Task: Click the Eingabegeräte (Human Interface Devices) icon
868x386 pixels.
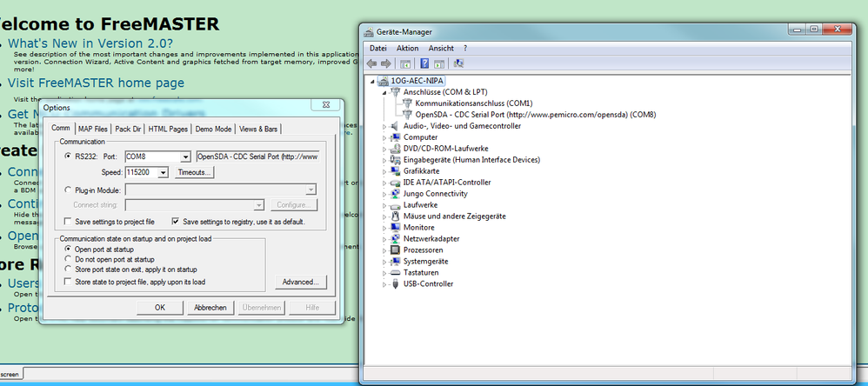Action: tap(395, 160)
